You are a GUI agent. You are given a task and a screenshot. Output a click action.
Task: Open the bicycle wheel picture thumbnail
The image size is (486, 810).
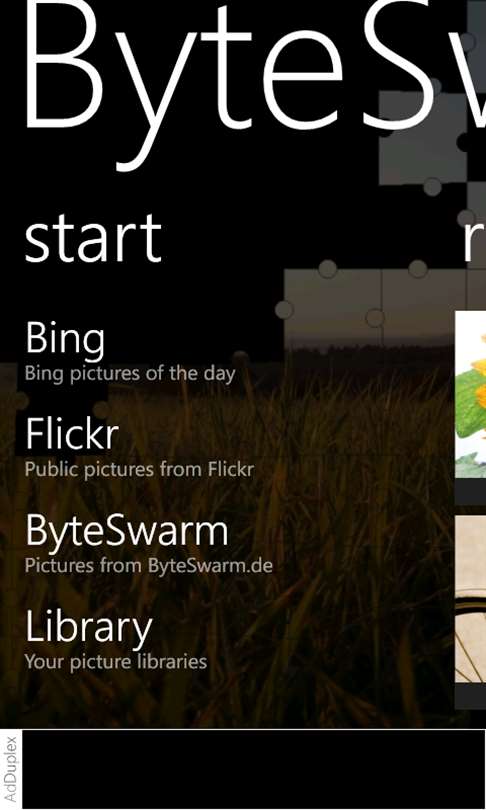point(471,598)
